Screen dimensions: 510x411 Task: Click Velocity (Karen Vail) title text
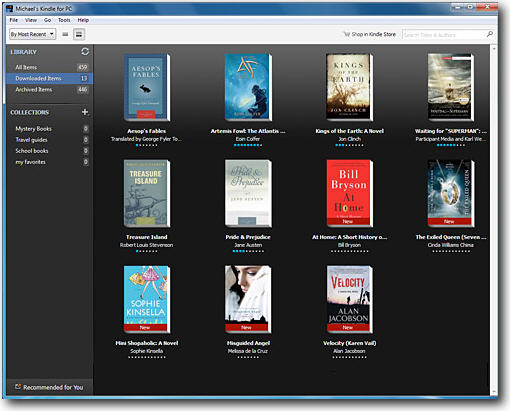point(349,343)
